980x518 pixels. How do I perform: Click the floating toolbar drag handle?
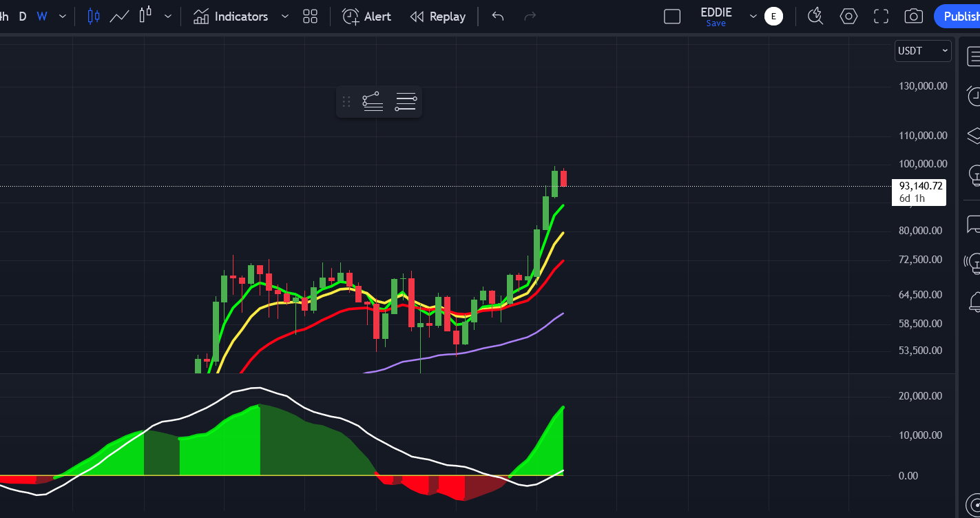pos(346,102)
